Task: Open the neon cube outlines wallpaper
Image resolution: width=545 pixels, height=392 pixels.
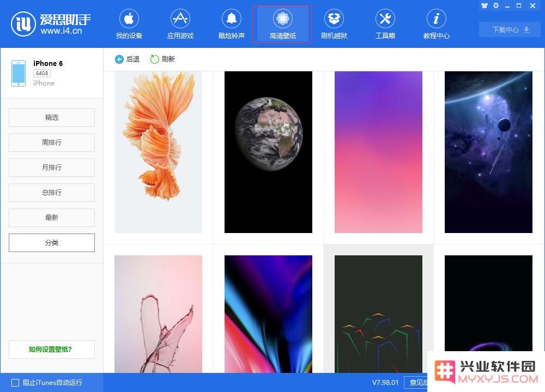Action: pos(379,314)
